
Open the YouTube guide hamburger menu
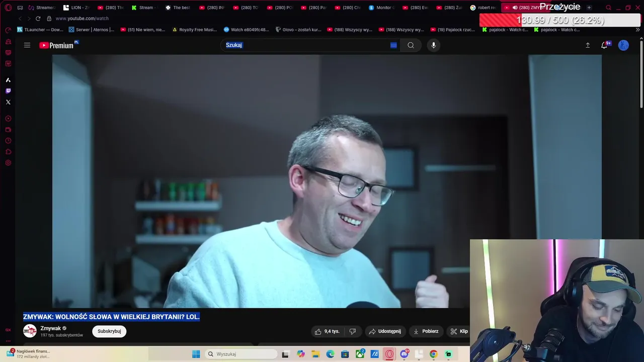click(x=27, y=45)
